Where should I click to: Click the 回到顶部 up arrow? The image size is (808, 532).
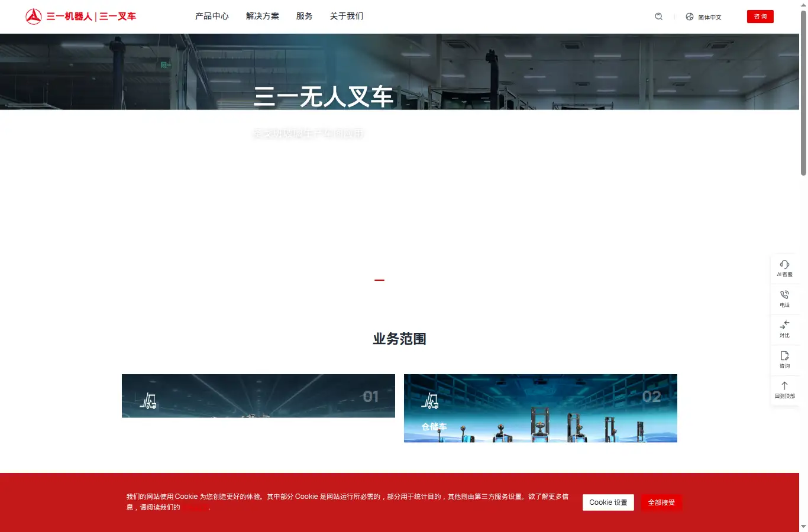tap(784, 385)
